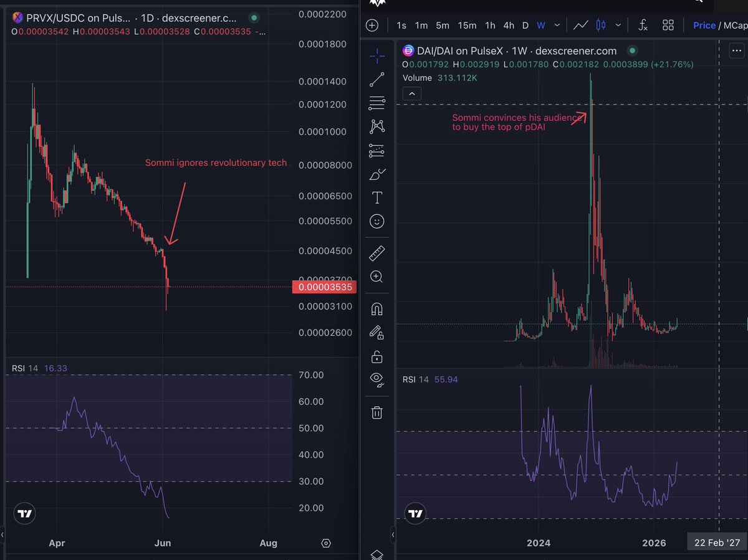Select the 15m timeframe
748x560 pixels.
(467, 26)
